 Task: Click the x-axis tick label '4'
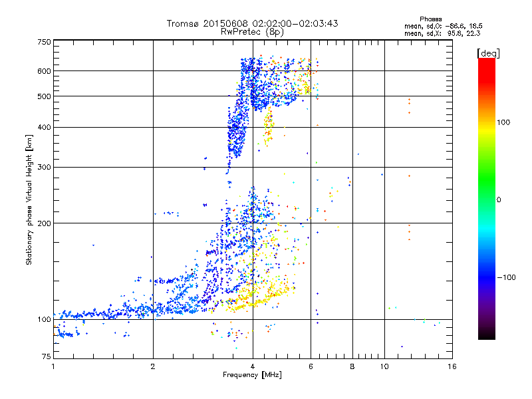(x=253, y=366)
